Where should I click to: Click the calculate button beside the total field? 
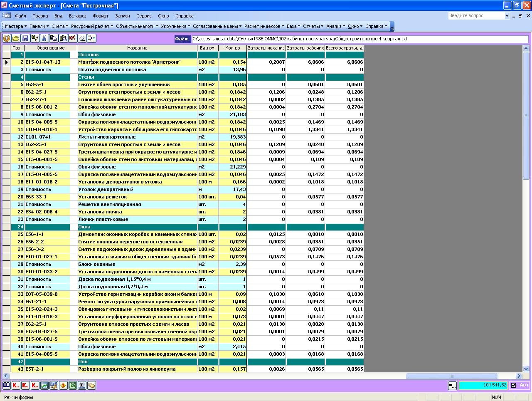452,386
